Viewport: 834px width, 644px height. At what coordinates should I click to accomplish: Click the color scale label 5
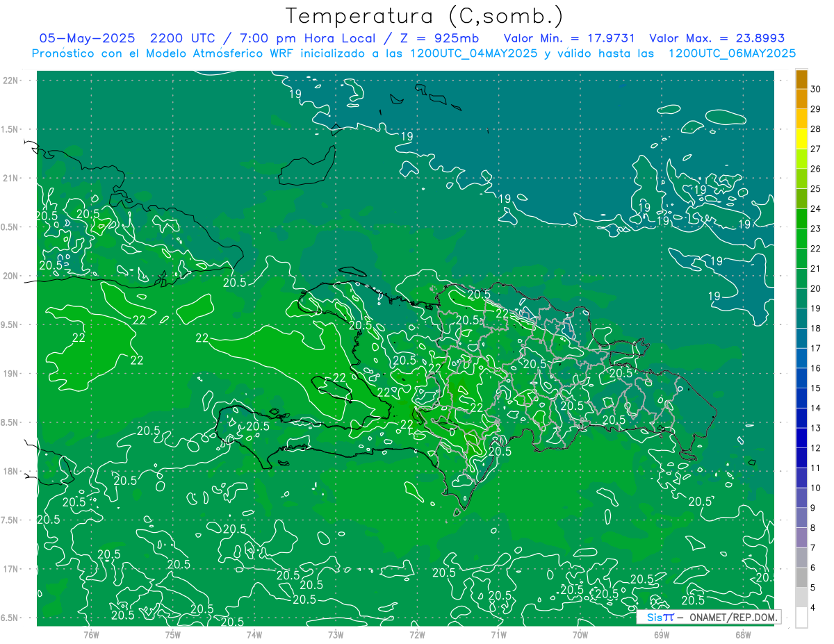813,588
